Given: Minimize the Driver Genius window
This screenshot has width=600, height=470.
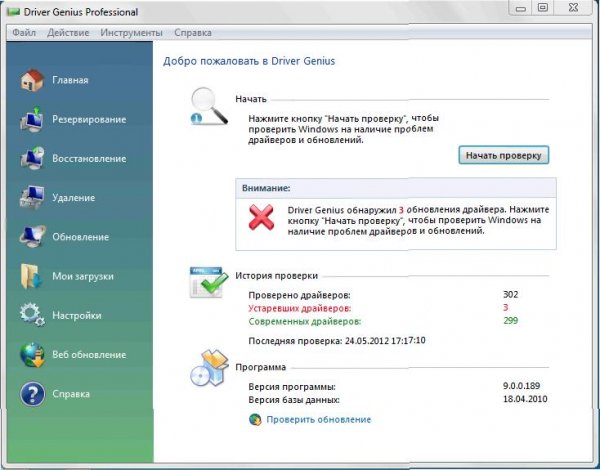Looking at the screenshot, I should 521,8.
